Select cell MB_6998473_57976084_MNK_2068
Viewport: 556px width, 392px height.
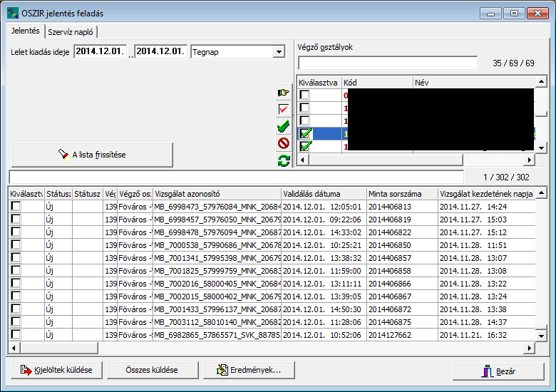point(217,207)
